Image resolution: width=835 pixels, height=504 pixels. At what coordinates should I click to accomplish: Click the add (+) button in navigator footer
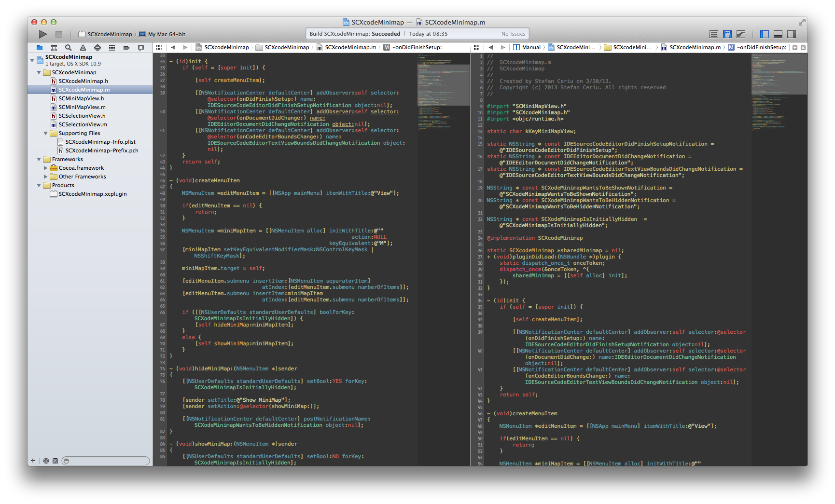click(33, 461)
